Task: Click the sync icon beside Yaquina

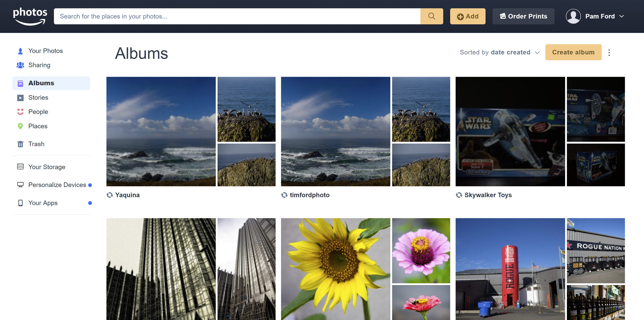Action: [110, 195]
